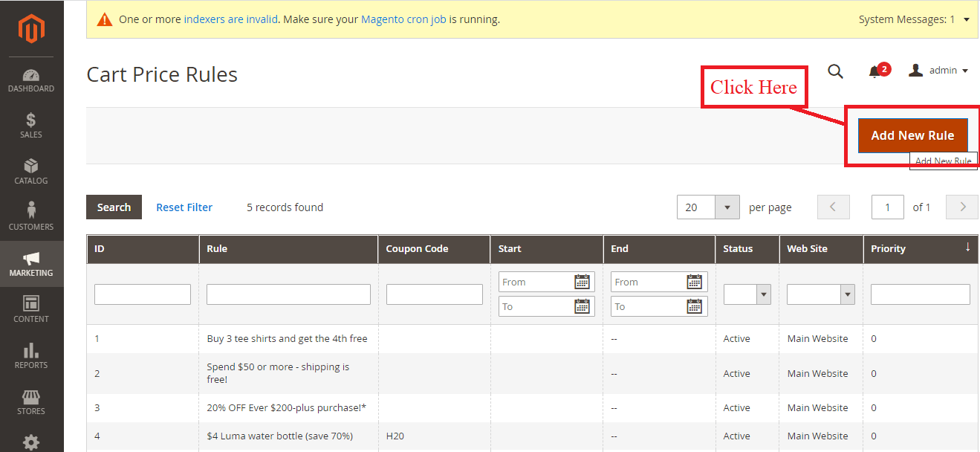
Task: Focus the ID filter input field
Action: [143, 294]
